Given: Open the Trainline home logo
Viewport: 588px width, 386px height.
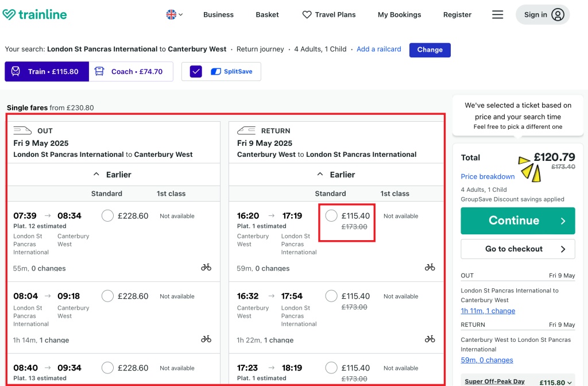Looking at the screenshot, I should coord(34,14).
